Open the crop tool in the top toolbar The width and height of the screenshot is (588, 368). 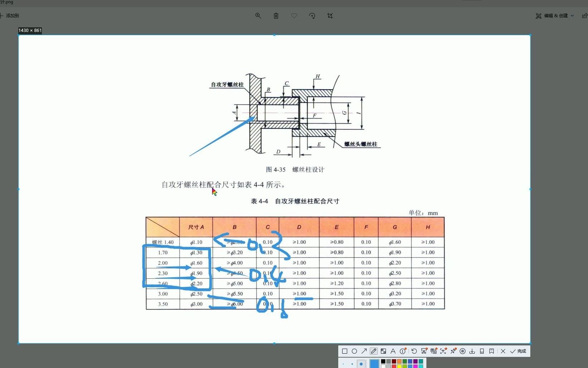click(330, 15)
